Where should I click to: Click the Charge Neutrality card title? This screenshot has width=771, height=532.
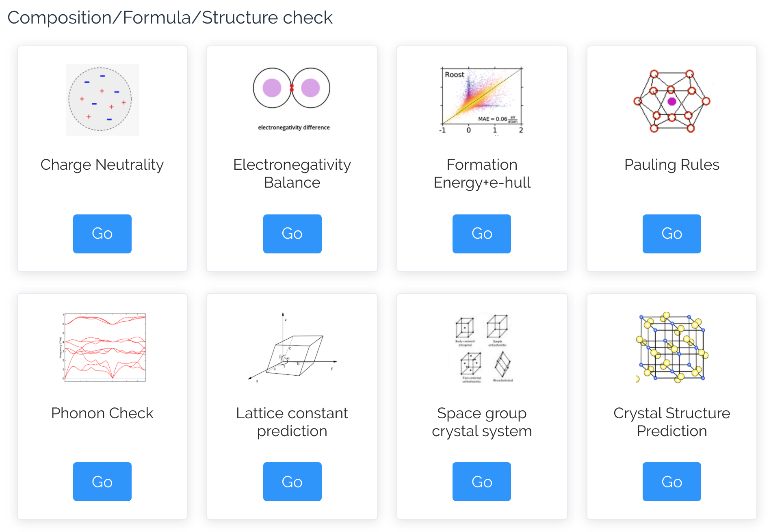pos(102,165)
